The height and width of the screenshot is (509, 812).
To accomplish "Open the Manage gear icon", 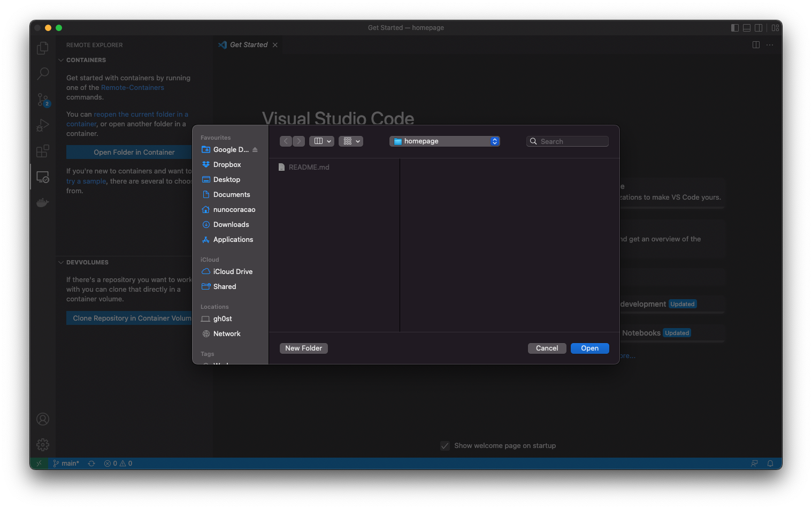I will point(43,444).
